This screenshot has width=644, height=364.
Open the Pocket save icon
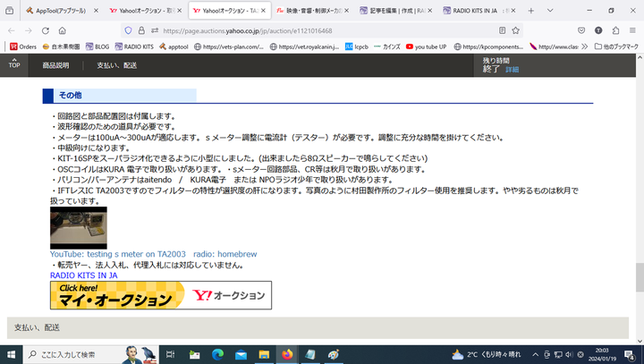[581, 30]
